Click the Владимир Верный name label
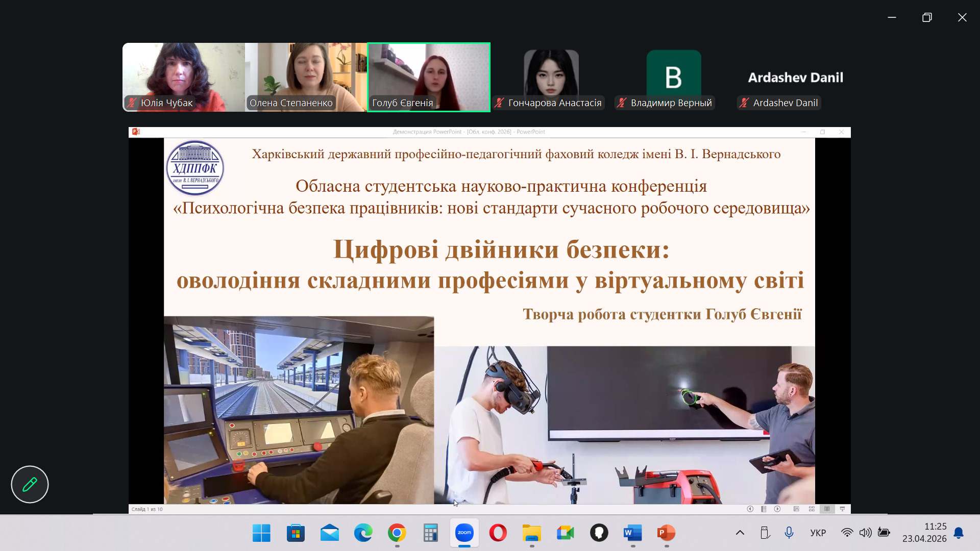 point(671,103)
